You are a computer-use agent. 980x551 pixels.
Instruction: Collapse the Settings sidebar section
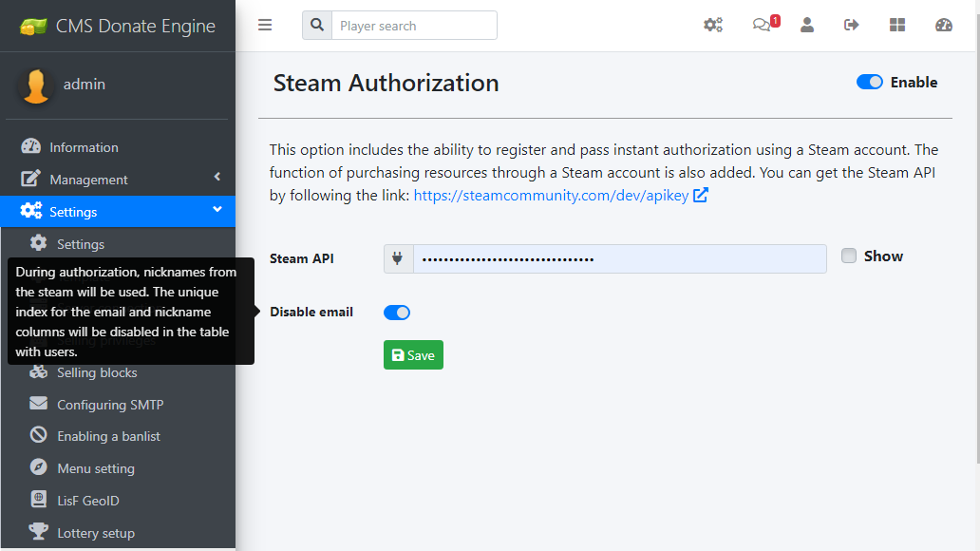[x=118, y=211]
